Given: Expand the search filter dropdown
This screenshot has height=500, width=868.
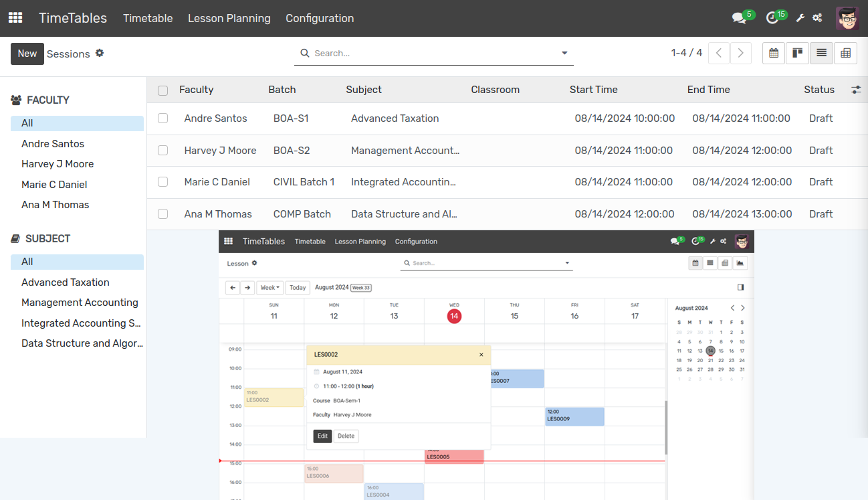Looking at the screenshot, I should tap(564, 52).
